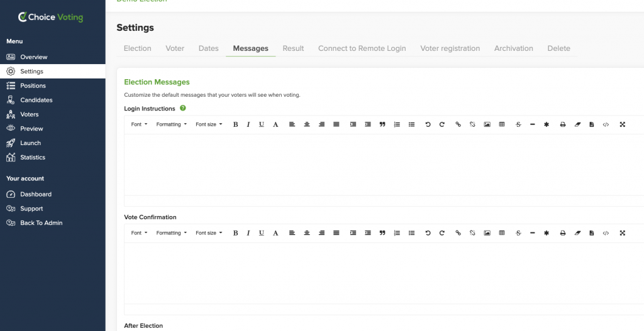Open the Font size dropdown for Login Instructions

click(209, 124)
